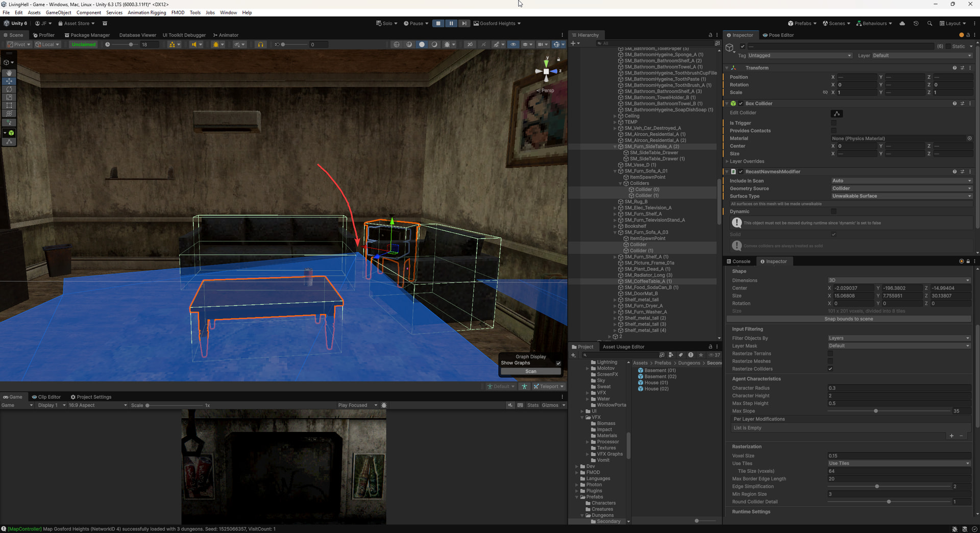
Task: Click the Edit Collider button icon
Action: point(837,113)
